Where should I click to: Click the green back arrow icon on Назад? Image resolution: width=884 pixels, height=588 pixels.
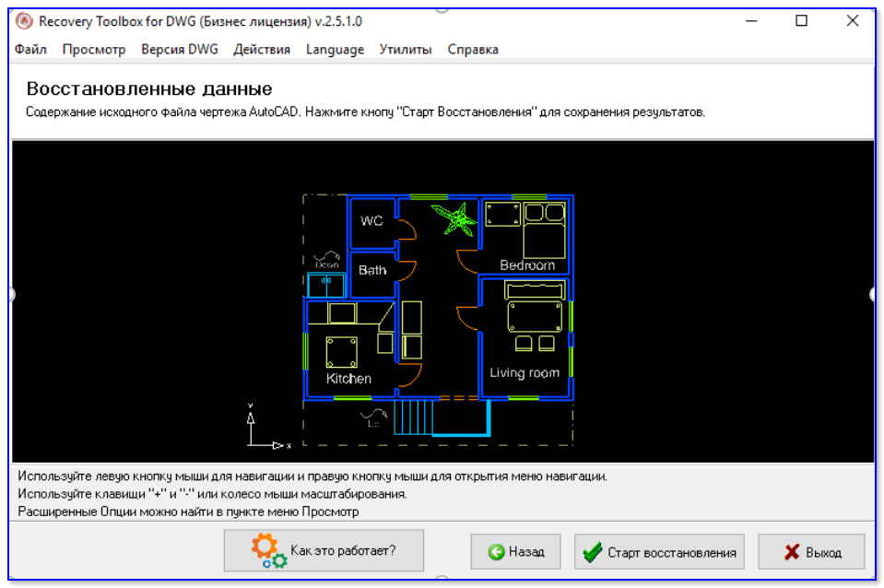[496, 552]
